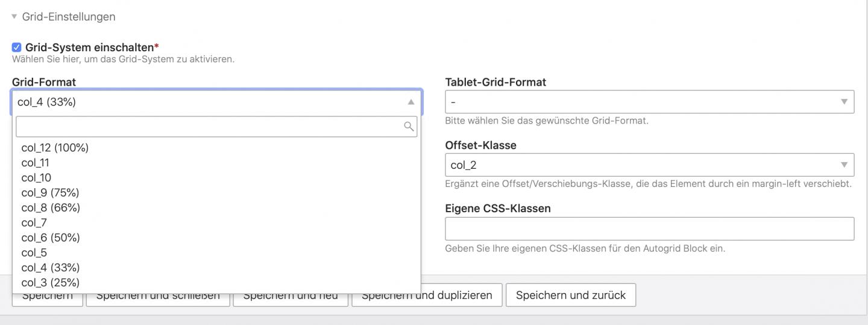Select col_12 (100%) option
This screenshot has height=325, width=868.
pyautogui.click(x=55, y=148)
